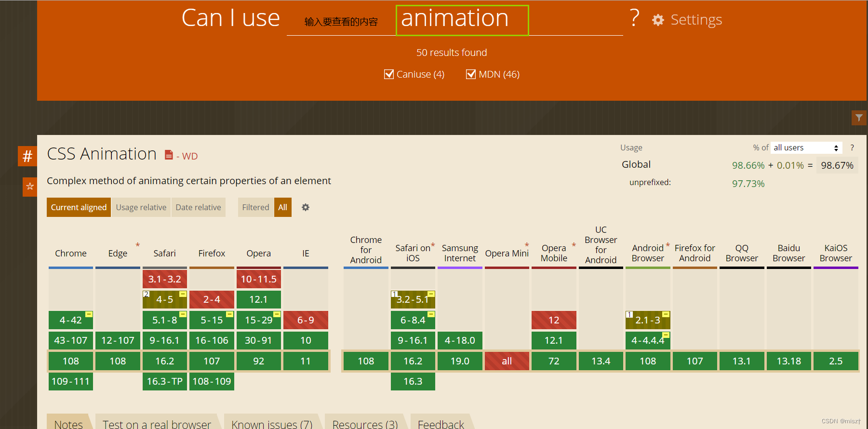The width and height of the screenshot is (868, 429).
Task: Select Opera Mobile 12 unsupported cell
Action: coord(554,320)
